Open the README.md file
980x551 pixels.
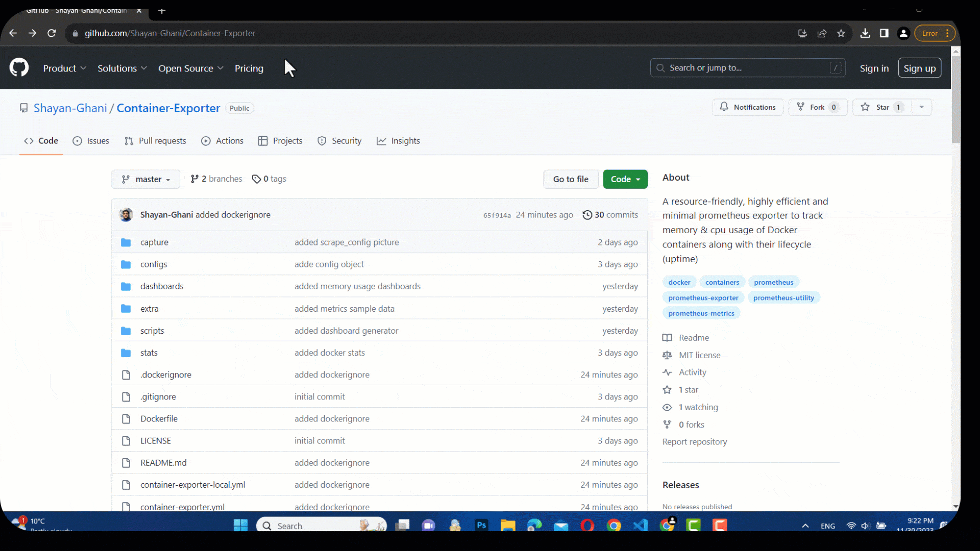(x=163, y=463)
